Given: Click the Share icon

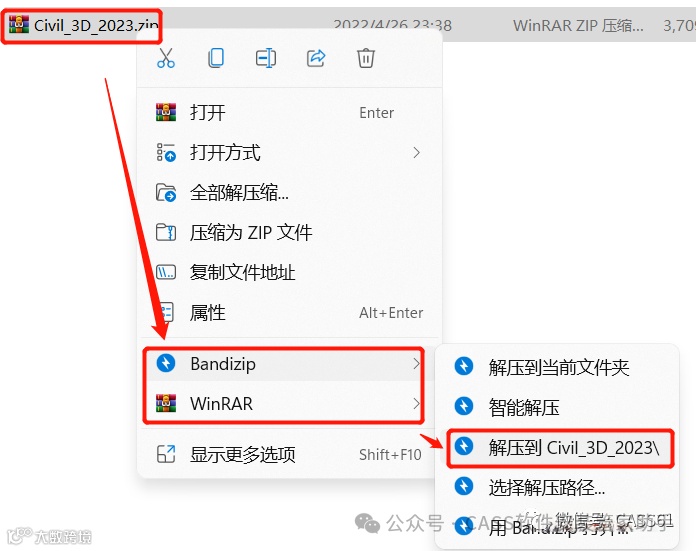Looking at the screenshot, I should pos(316,58).
